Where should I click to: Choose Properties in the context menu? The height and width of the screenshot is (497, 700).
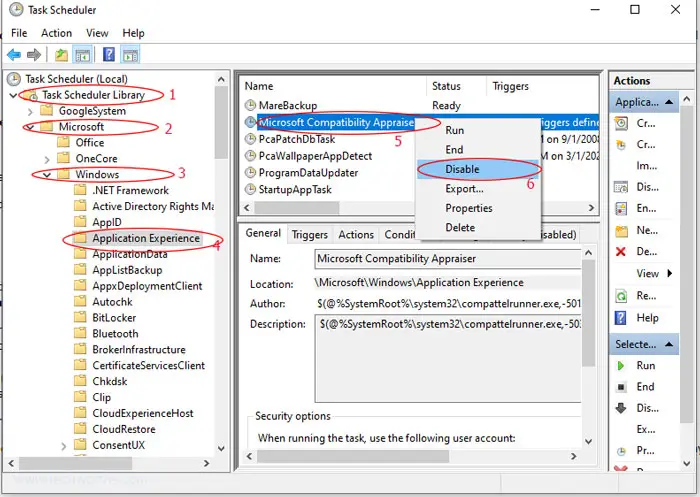(x=478, y=208)
